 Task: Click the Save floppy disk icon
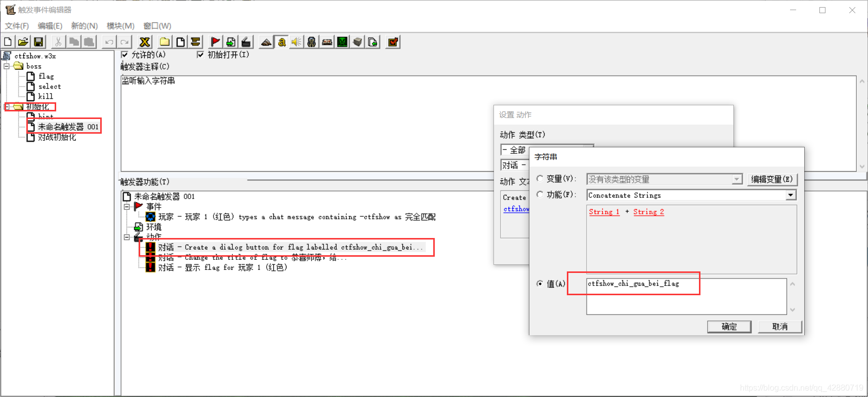tap(38, 42)
